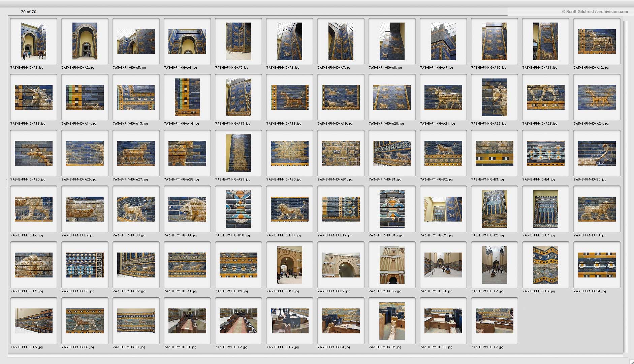This screenshot has height=364, width=634.
Task: Select the 7A3-B-PM-IG-B2.jpg lion thumbnail
Action: tap(443, 153)
